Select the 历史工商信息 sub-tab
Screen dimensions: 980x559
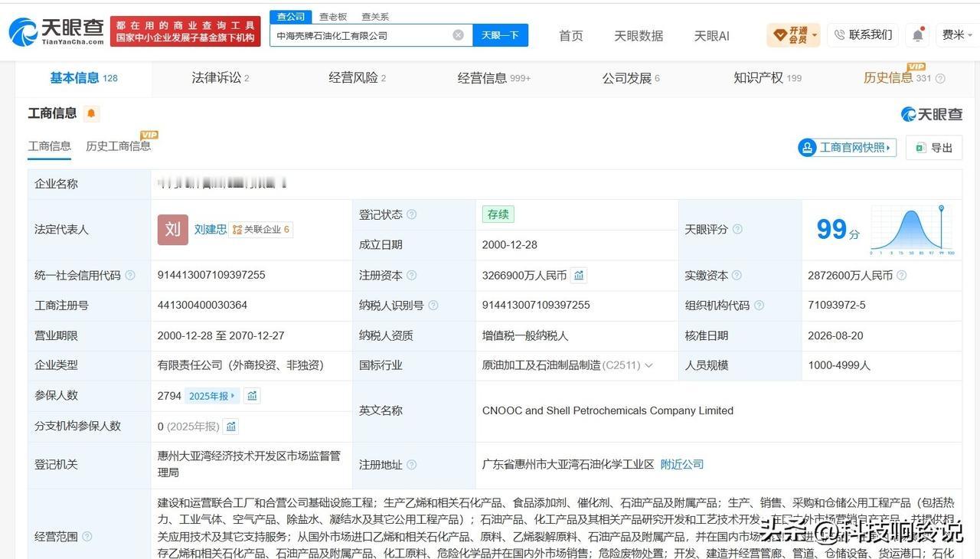(119, 146)
